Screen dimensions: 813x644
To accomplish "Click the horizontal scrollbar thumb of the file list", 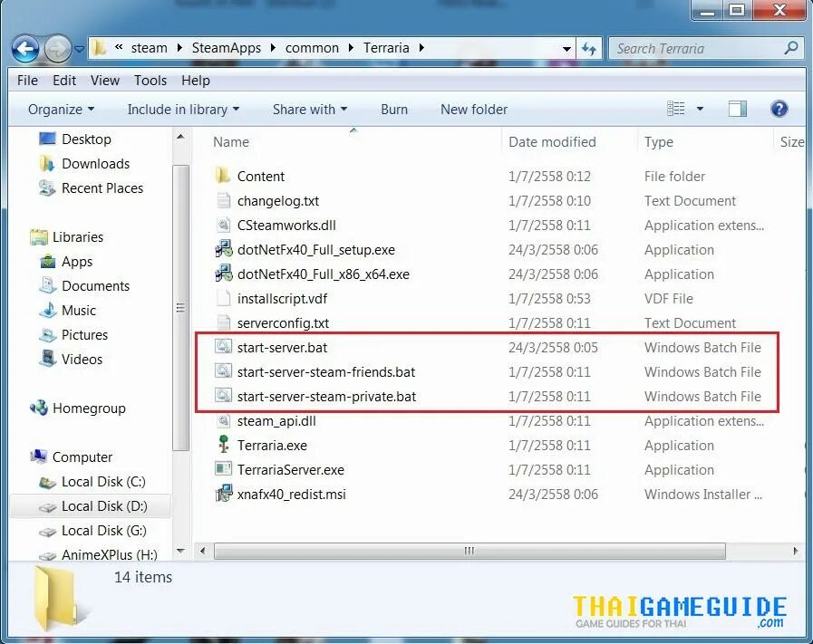I will coord(469,551).
